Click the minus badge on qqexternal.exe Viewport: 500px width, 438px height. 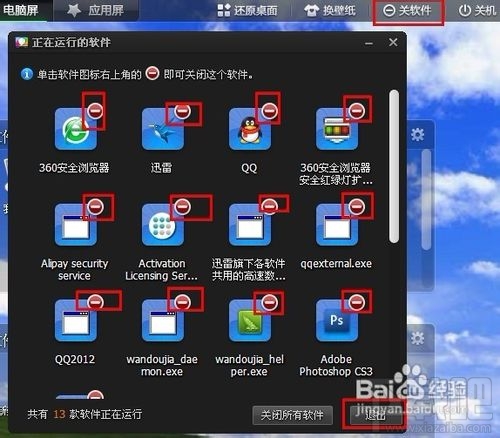(357, 207)
